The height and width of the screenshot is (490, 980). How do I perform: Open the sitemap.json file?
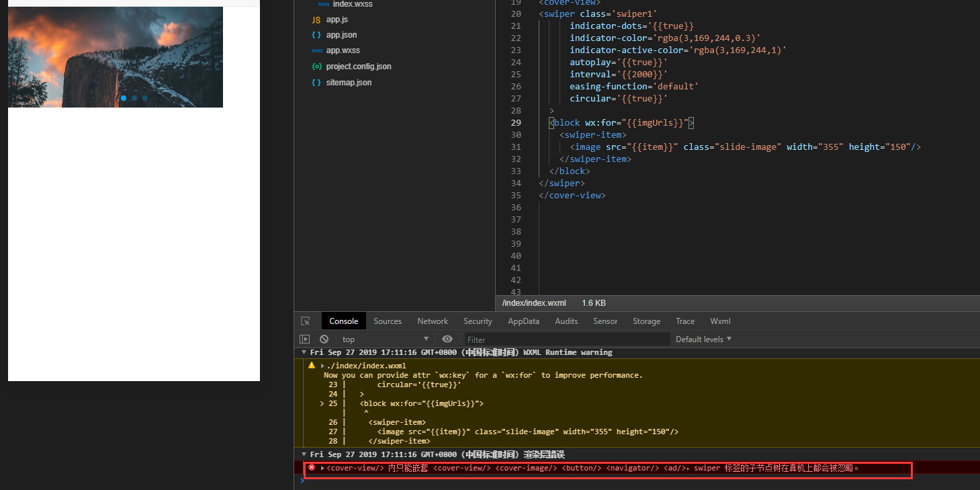[348, 83]
